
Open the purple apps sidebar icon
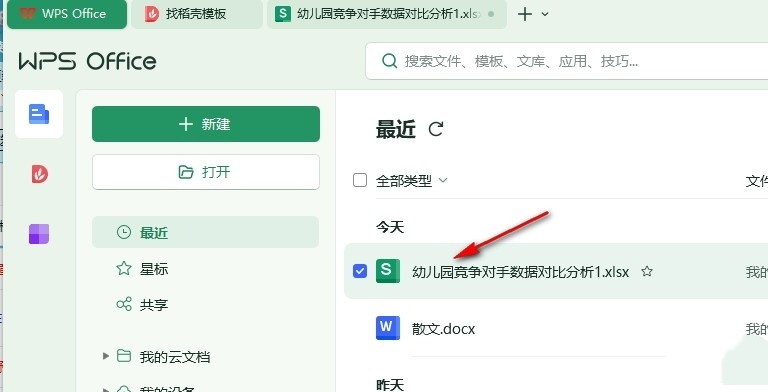tap(39, 234)
